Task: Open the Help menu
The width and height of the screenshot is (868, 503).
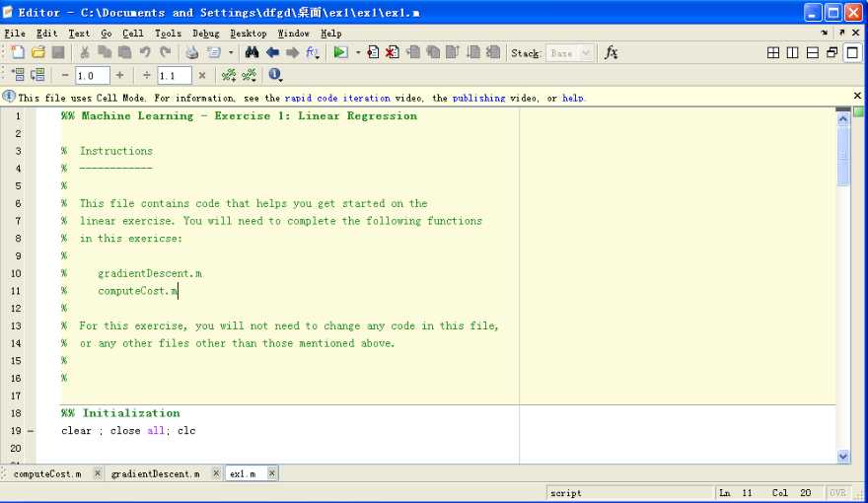Action: pos(331,34)
